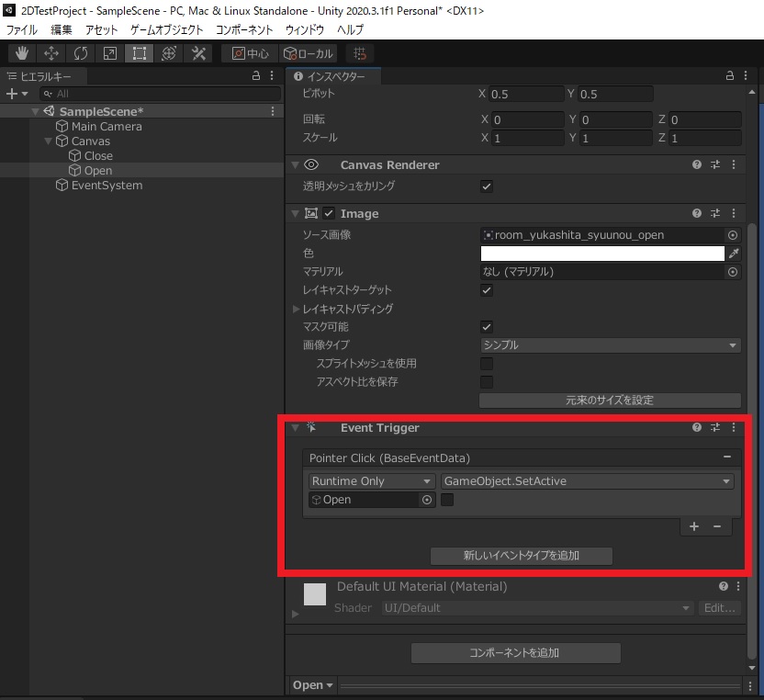
Task: Select the Scale tool
Action: tap(110, 53)
